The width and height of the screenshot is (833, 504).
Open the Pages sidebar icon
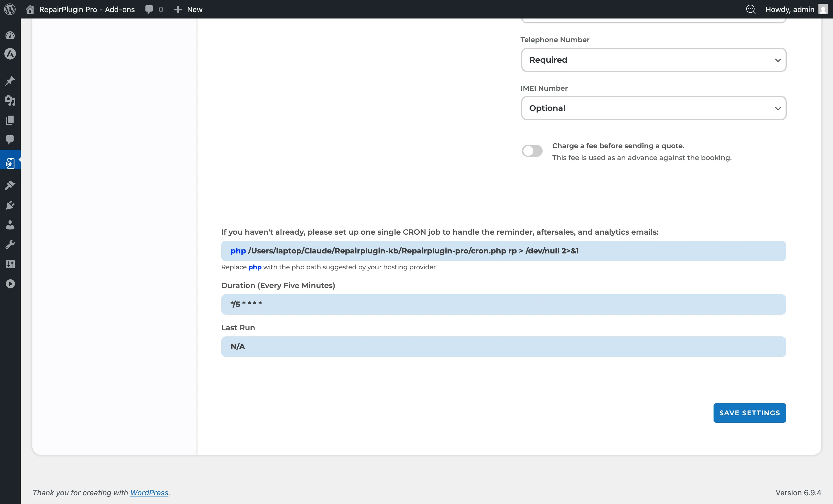(10, 120)
